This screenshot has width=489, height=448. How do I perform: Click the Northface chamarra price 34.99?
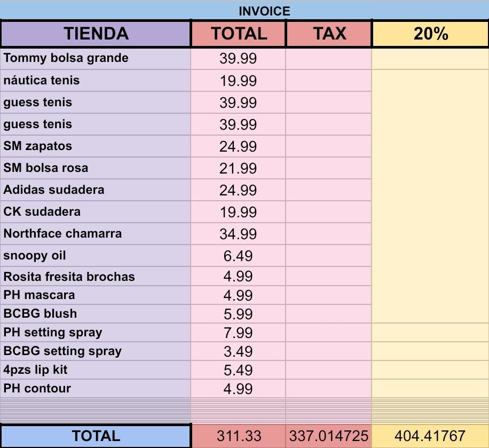(238, 234)
